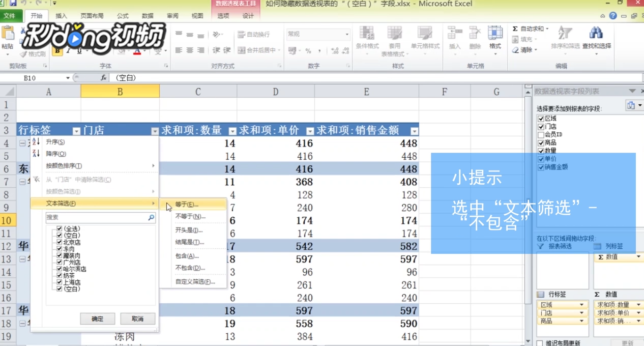Uncheck 哈尔滨店 in filter list
Screen dimensions: 644x346
[60, 269]
